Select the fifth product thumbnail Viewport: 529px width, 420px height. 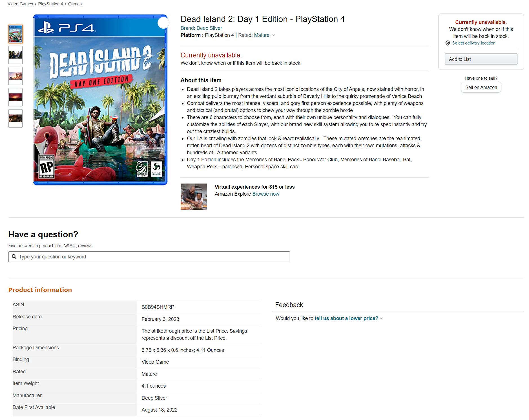point(16,118)
